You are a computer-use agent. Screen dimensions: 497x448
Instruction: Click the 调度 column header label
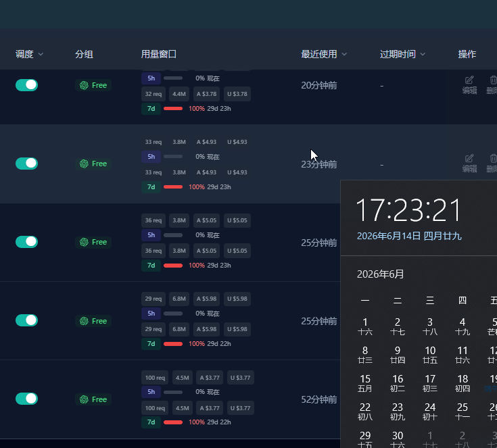click(24, 54)
